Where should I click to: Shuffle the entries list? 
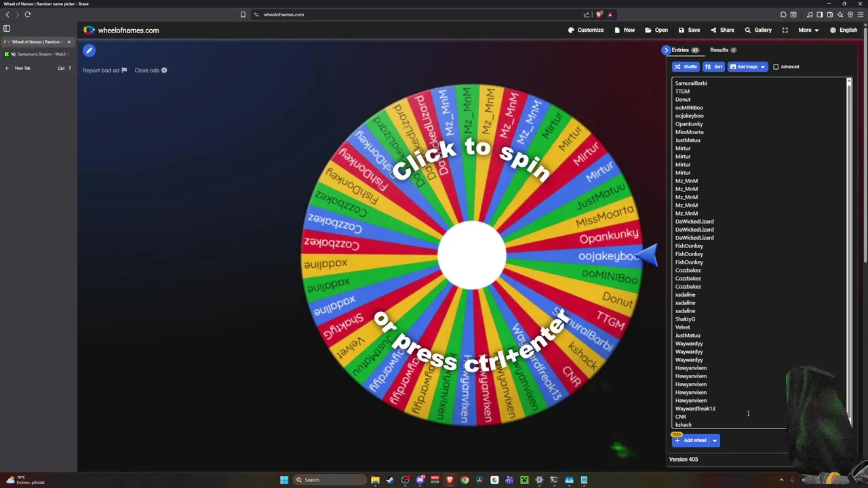pos(686,66)
